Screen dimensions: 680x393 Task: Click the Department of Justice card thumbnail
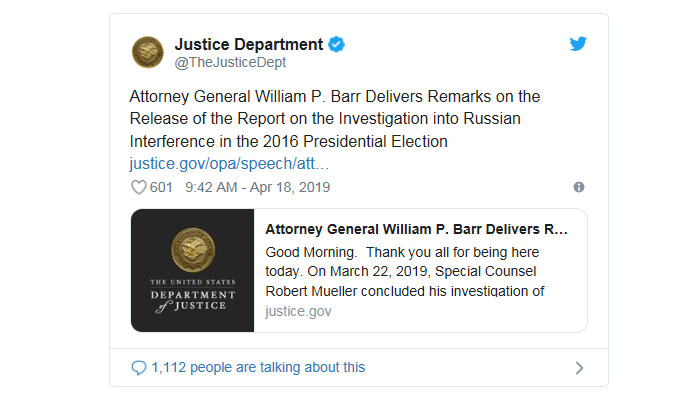pos(193,271)
